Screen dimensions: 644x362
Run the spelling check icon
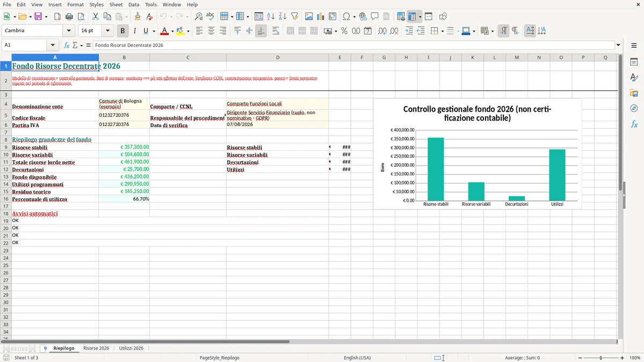point(210,17)
